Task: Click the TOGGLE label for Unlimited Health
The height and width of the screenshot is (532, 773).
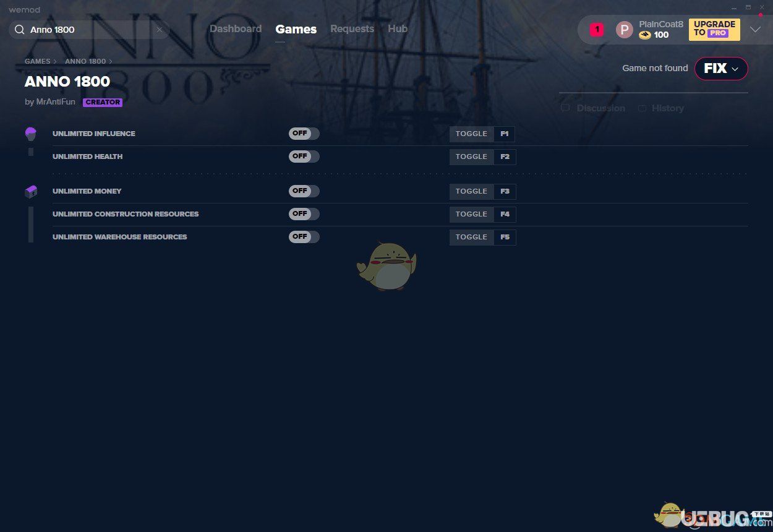Action: click(x=472, y=157)
